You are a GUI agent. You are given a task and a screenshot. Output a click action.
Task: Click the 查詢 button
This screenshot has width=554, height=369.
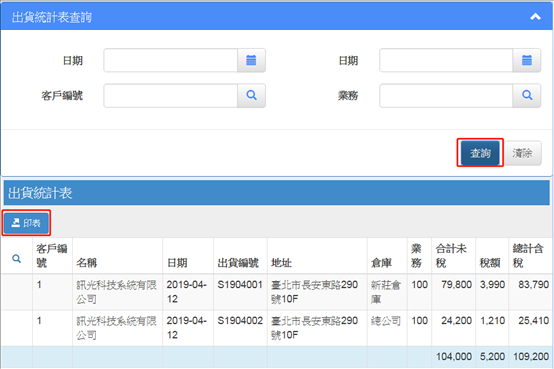coord(480,153)
